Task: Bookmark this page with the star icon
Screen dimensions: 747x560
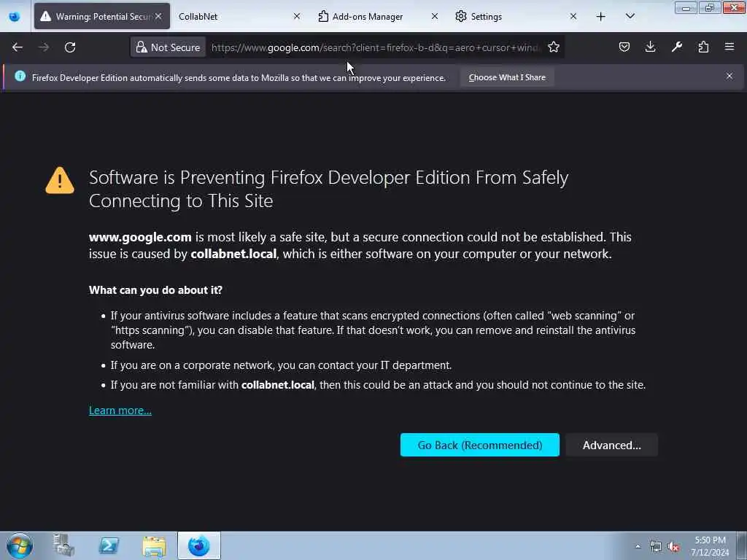Action: pos(553,47)
